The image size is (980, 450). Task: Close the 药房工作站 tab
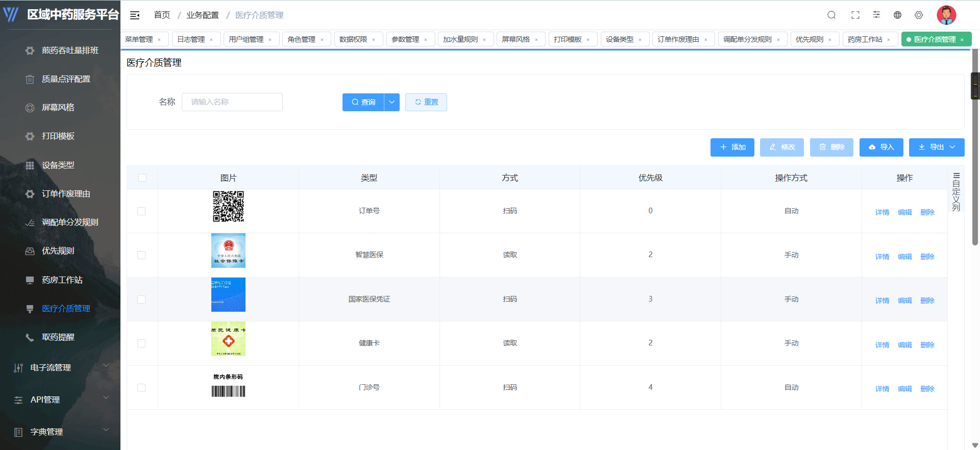click(x=889, y=40)
